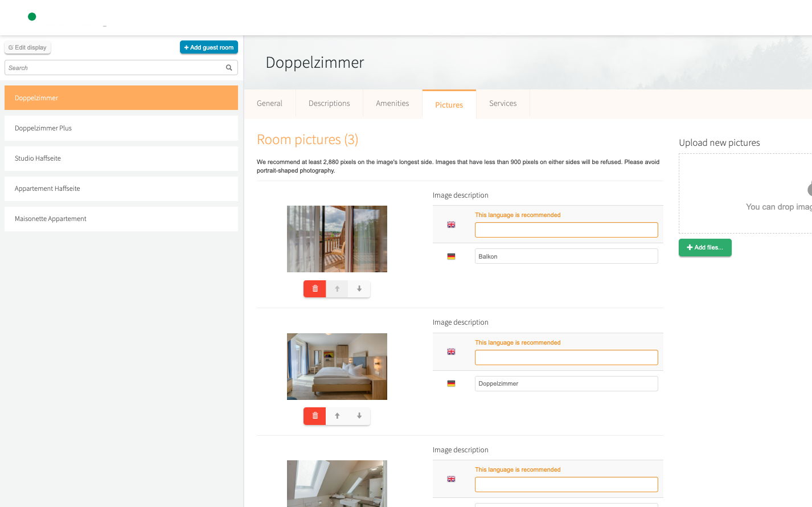This screenshot has height=507, width=812.
Task: Delete the Doppelzimmer bedroom picture
Action: click(x=315, y=416)
